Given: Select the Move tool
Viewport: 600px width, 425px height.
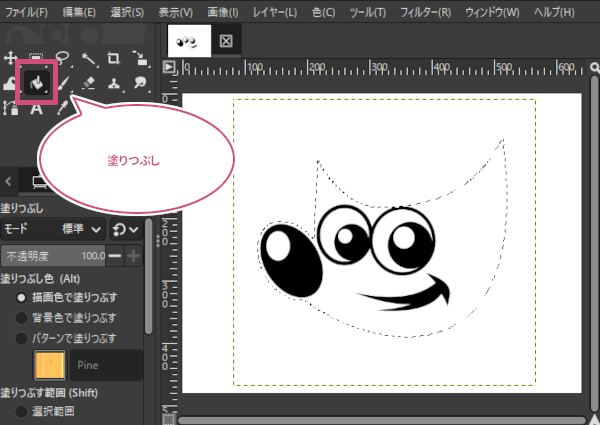Looking at the screenshot, I should tap(10, 58).
